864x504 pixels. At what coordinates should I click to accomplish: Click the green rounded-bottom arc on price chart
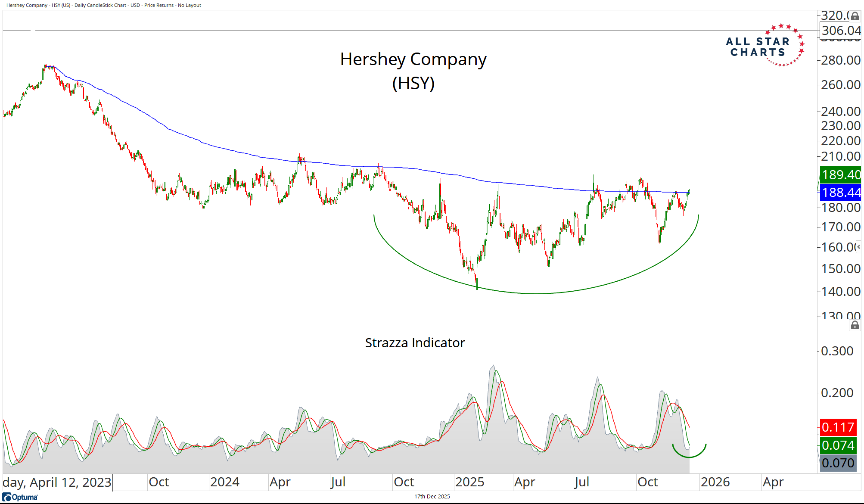(x=536, y=293)
